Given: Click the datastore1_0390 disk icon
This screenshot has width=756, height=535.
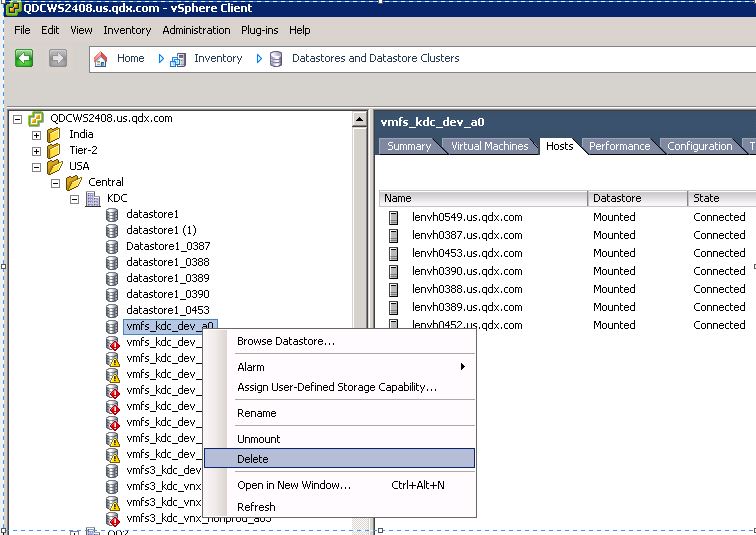Looking at the screenshot, I should 112,295.
